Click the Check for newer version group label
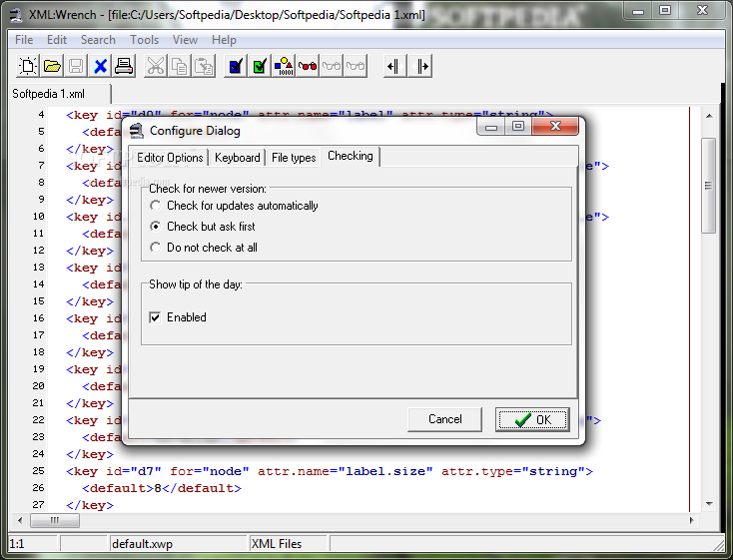This screenshot has height=560, width=733. tap(208, 189)
